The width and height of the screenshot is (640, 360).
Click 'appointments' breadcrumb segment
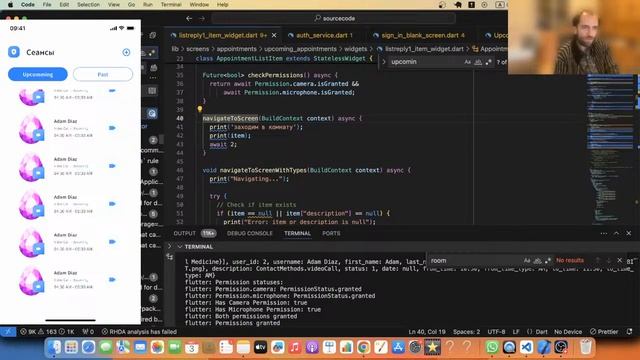(x=236, y=49)
